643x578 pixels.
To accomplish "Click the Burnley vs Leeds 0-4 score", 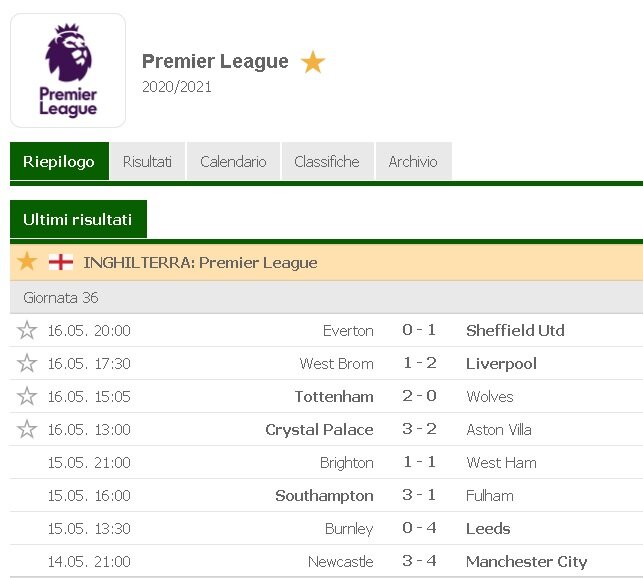I will pyautogui.click(x=419, y=528).
